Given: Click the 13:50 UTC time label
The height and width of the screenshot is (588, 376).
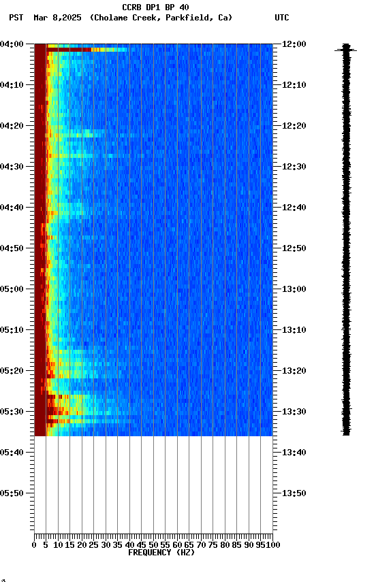Looking at the screenshot, I should click(294, 493).
